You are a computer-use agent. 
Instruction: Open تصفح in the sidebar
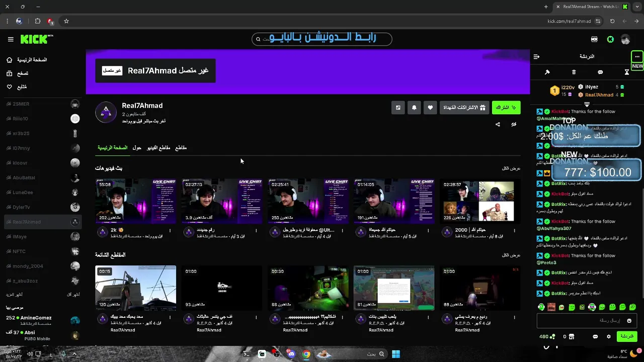17,73
